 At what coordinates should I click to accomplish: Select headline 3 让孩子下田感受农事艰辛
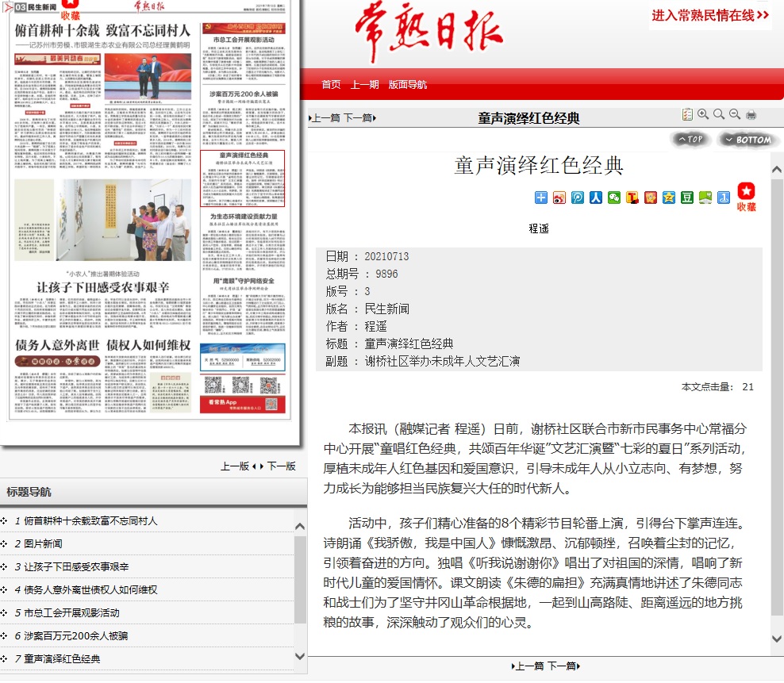76,567
